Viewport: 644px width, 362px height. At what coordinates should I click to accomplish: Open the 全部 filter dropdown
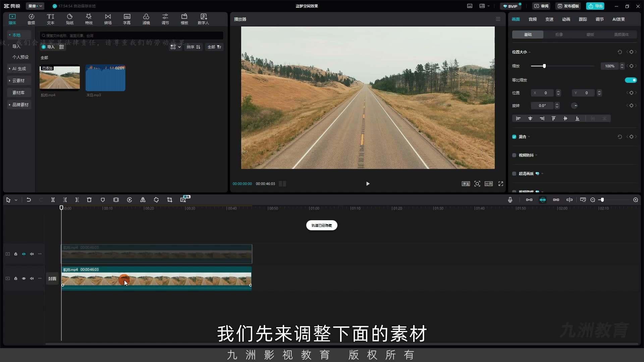coord(214,47)
